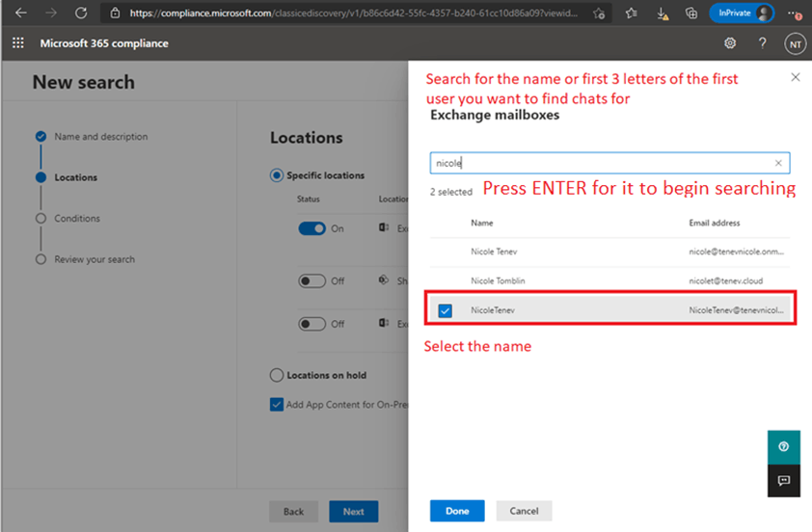Screen dimensions: 812x532
Task: Click the browser forward arrow
Action: point(51,13)
